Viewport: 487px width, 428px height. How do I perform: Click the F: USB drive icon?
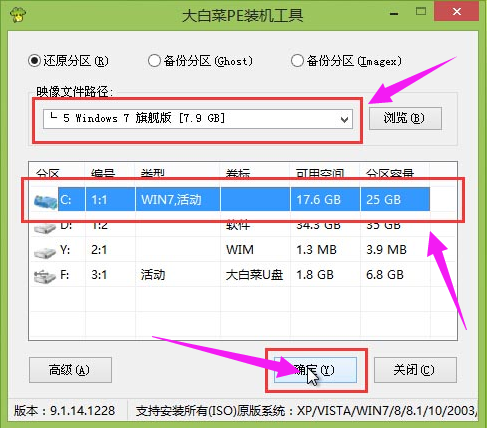pyautogui.click(x=45, y=277)
